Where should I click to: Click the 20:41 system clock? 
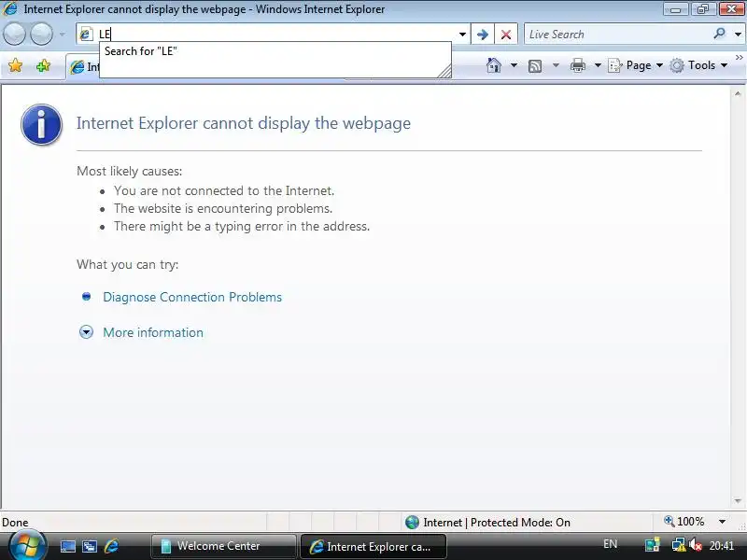721,545
